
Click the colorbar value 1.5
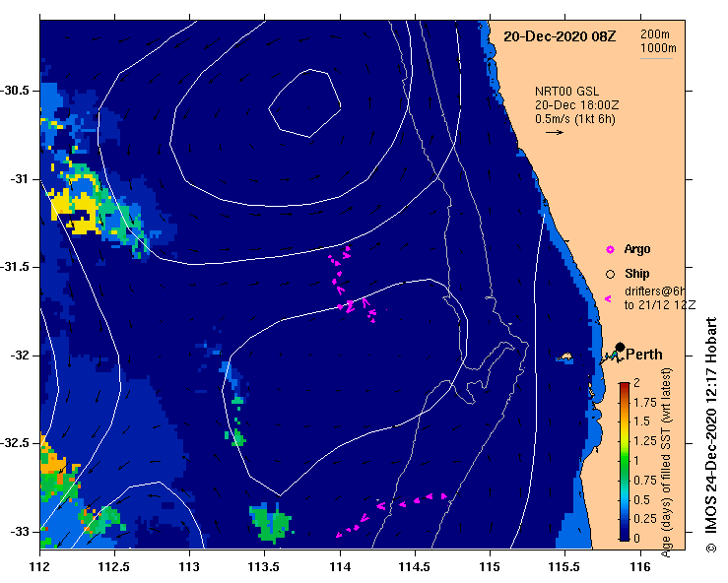coord(641,421)
